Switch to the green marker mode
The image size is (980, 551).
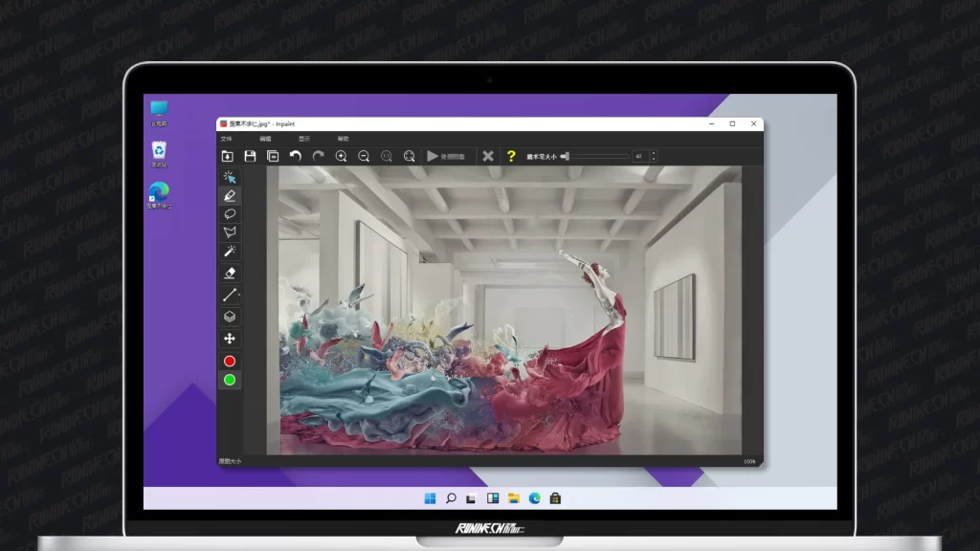[x=230, y=380]
